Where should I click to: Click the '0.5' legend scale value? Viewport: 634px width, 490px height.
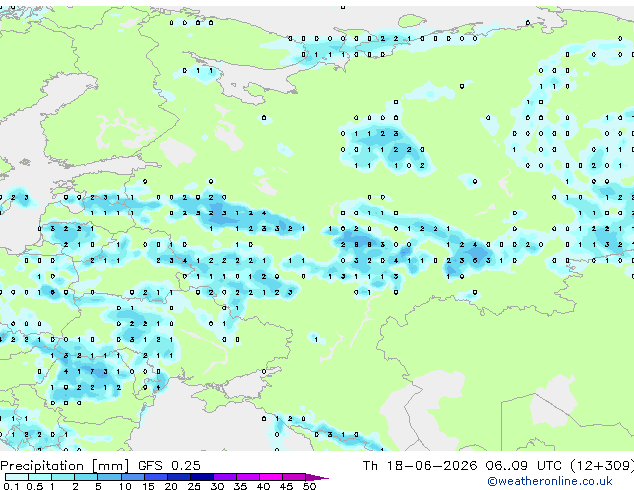tap(34, 486)
